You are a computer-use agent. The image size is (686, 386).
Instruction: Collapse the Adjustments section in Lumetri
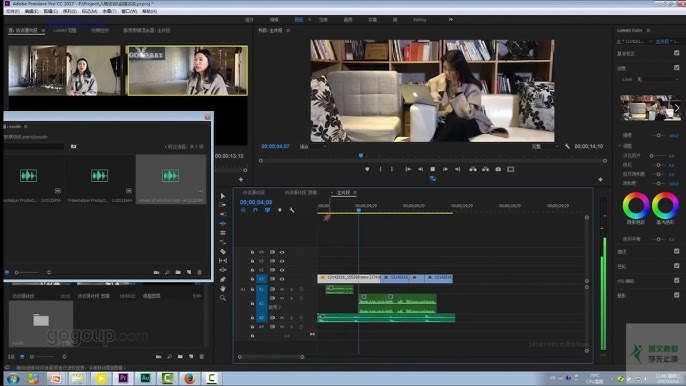(x=620, y=146)
